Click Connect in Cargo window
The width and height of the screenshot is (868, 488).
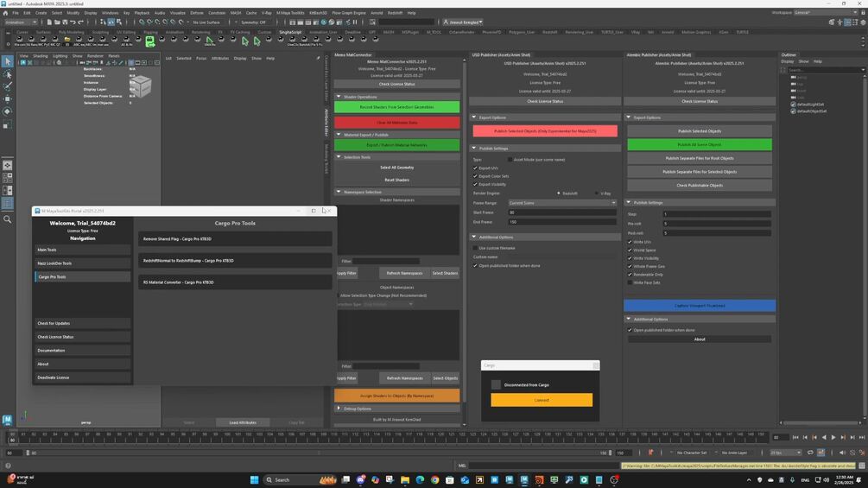(x=542, y=400)
